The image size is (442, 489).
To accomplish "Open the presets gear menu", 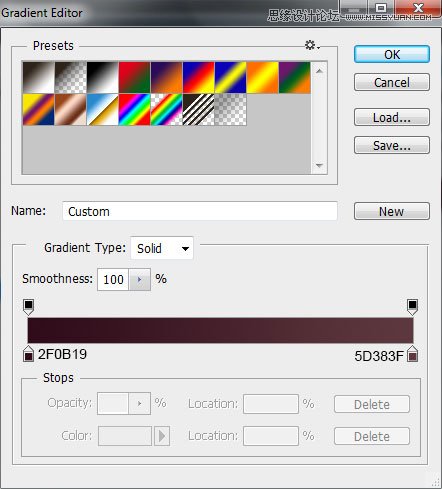I will pos(312,45).
